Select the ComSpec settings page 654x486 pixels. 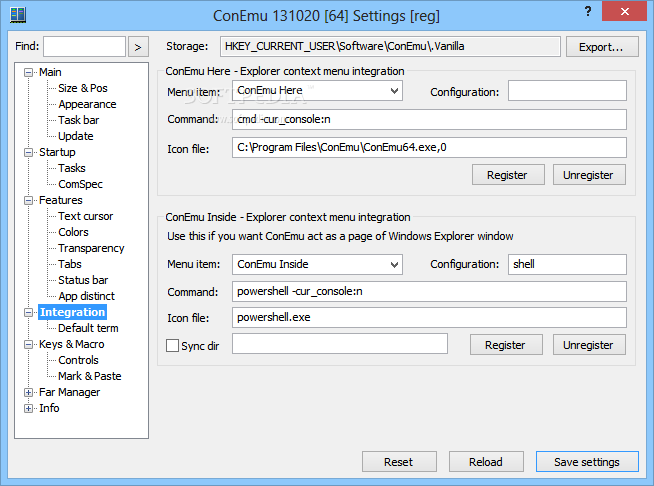coord(80,184)
